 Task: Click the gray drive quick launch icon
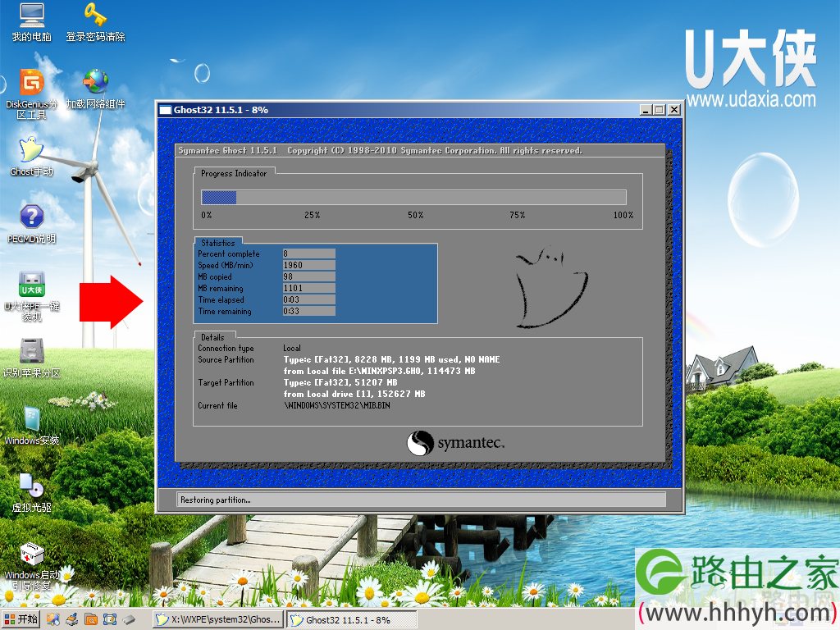[x=129, y=620]
